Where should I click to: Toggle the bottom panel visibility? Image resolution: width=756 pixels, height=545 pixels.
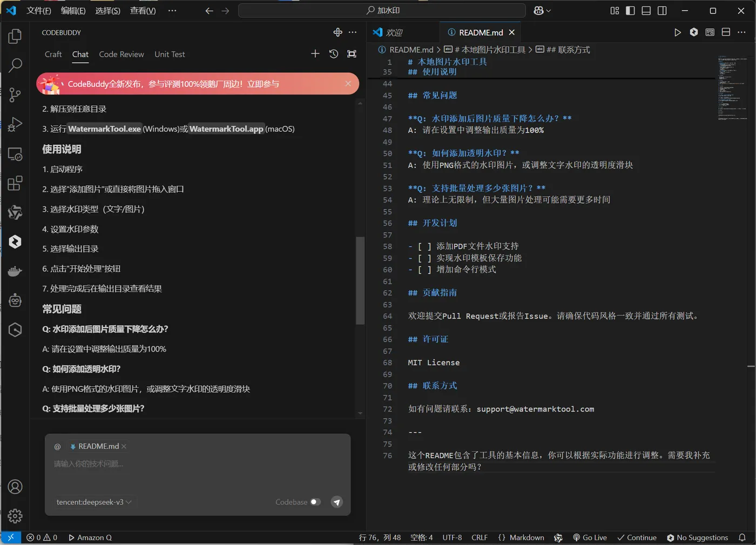647,10
